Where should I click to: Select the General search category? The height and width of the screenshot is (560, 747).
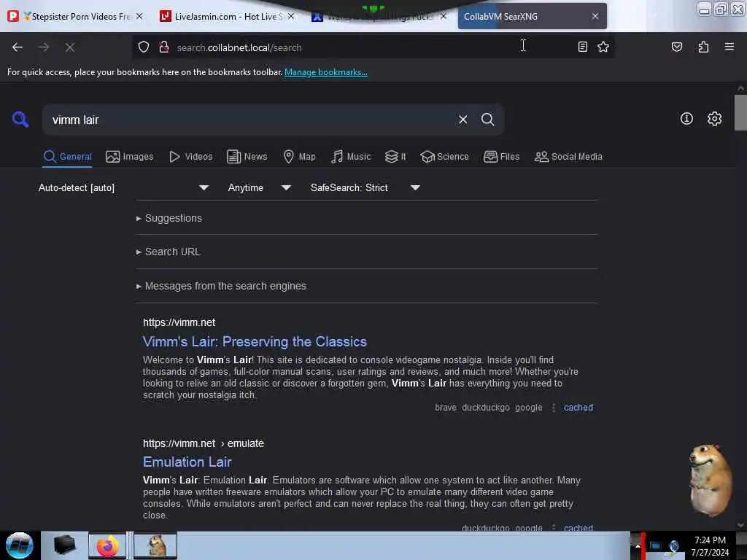tap(67, 157)
